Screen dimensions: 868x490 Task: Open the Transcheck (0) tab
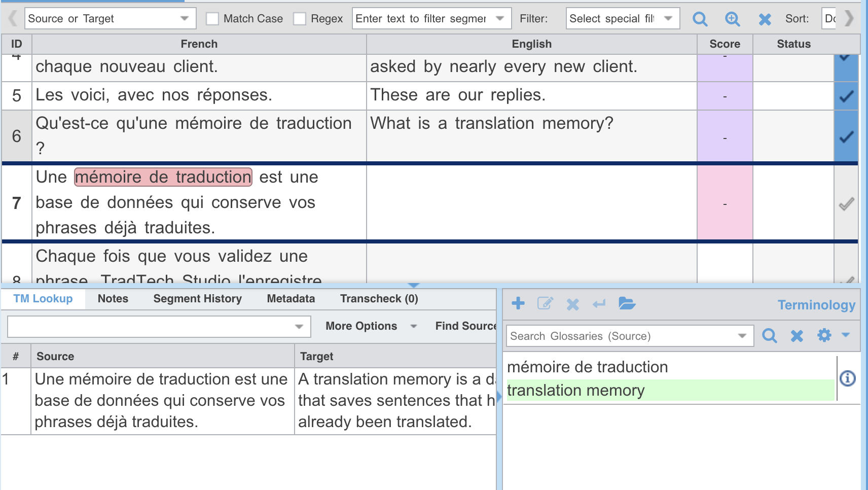(379, 299)
